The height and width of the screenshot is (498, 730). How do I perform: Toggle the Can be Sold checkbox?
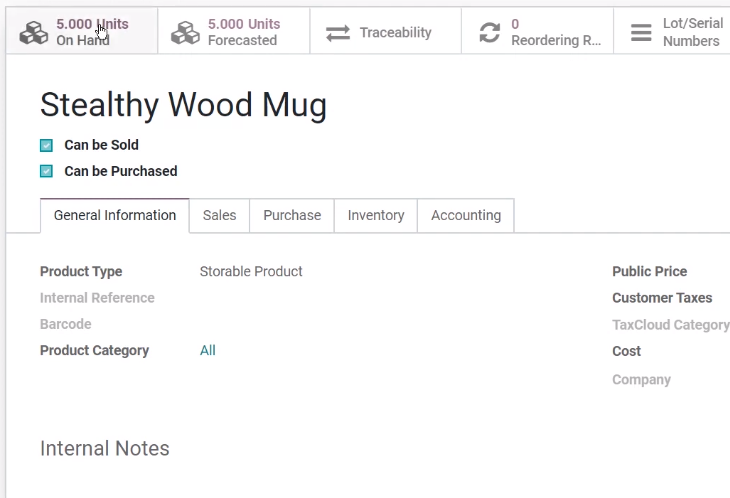pos(46,146)
